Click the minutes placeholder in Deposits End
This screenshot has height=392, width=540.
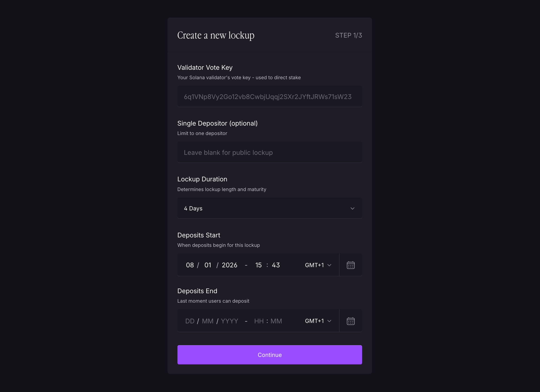click(276, 321)
